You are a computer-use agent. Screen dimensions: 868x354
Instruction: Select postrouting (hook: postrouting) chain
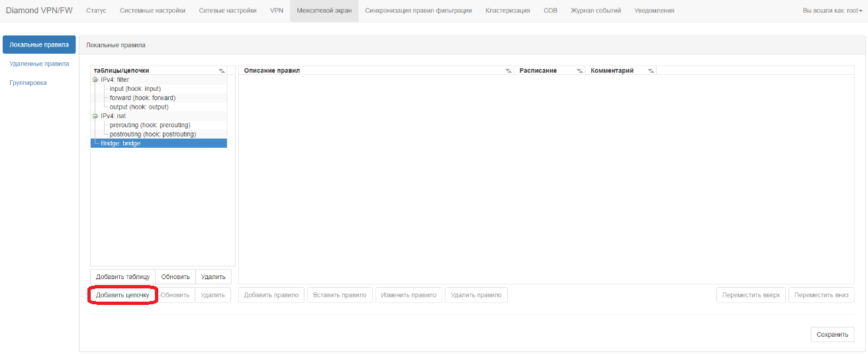point(152,134)
